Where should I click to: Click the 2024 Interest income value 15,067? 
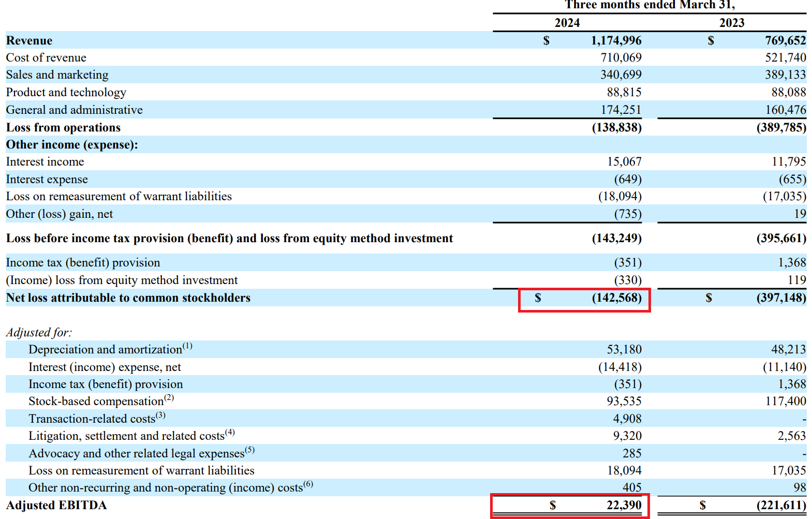[x=624, y=161]
